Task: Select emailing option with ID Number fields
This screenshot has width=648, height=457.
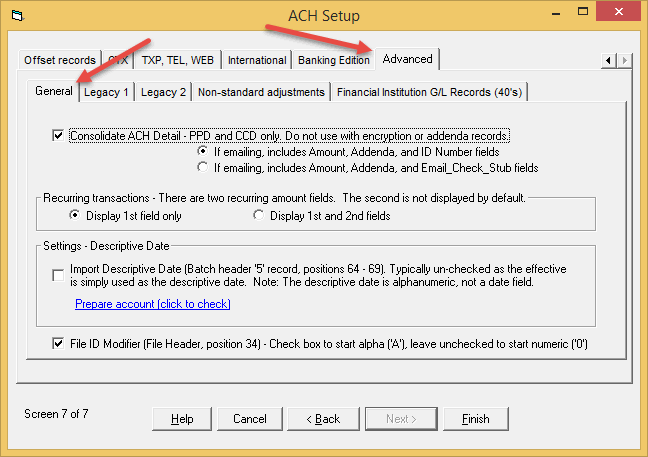Action: click(x=203, y=153)
